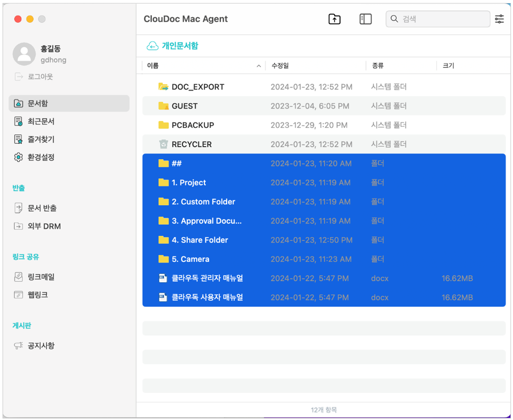The image size is (513, 420).
Task: Click the magnifier icon in search box
Action: point(394,19)
